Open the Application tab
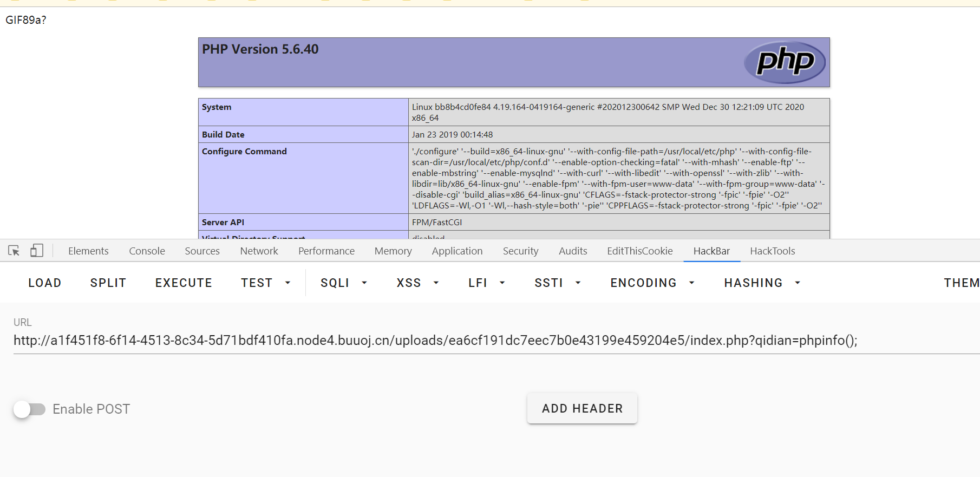 457,251
